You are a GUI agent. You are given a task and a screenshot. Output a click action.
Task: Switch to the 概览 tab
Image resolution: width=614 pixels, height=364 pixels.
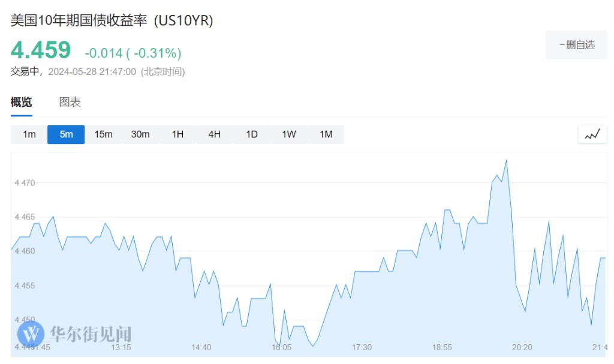coord(22,103)
